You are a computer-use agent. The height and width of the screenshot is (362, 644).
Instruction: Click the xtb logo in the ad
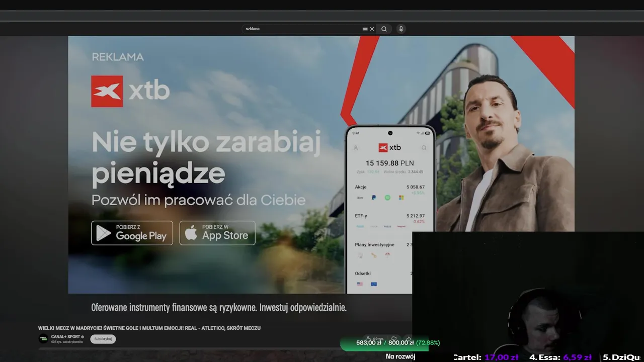coord(130,91)
